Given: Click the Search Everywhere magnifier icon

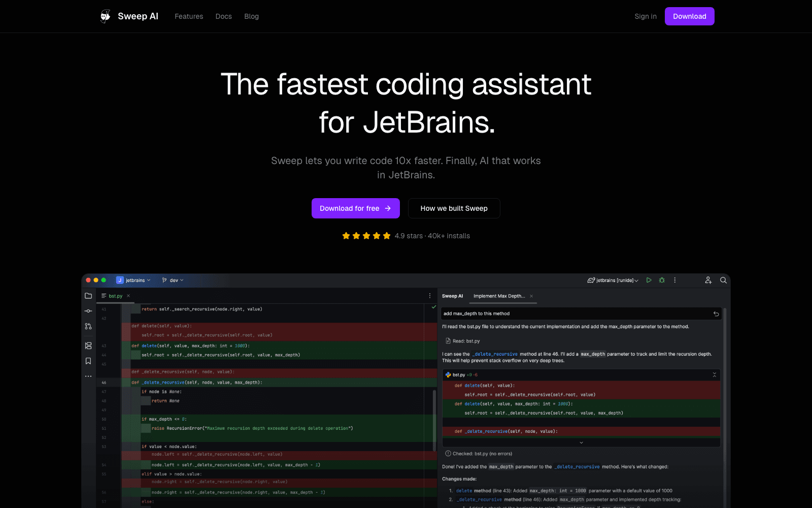Looking at the screenshot, I should (x=724, y=280).
